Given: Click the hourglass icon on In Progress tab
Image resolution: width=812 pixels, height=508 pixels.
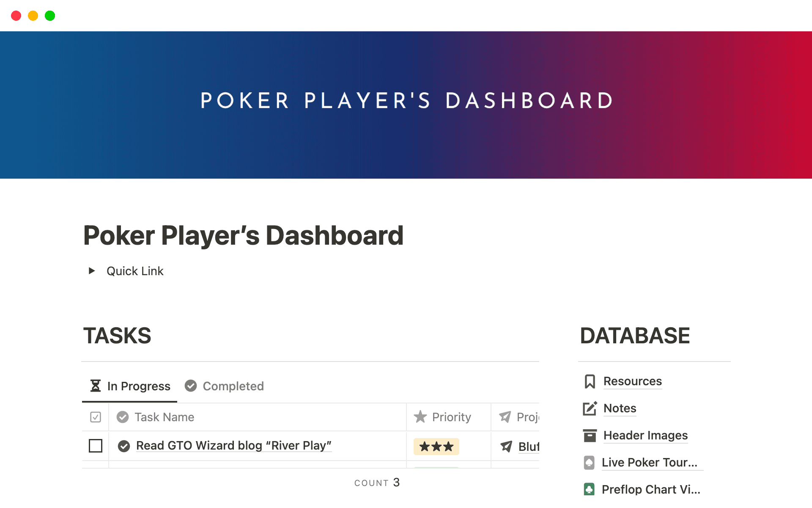Looking at the screenshot, I should point(95,386).
